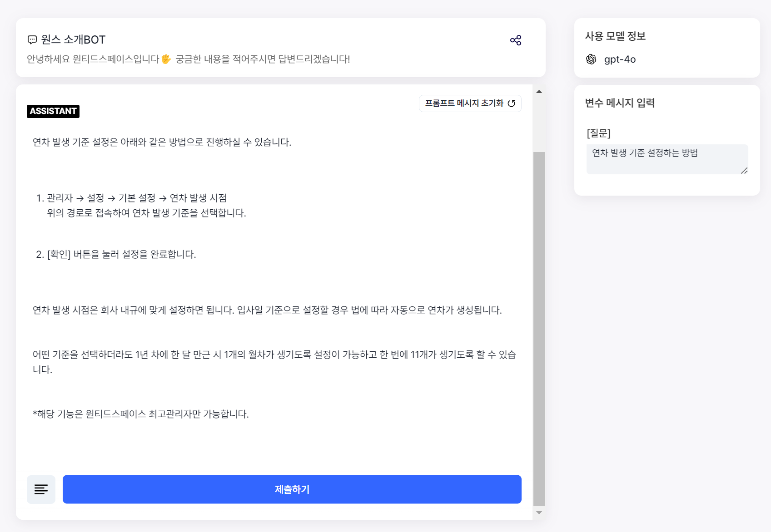Click the line 관리자 → 설정 → 기본 설정
This screenshot has height=532, width=771.
tap(136, 198)
